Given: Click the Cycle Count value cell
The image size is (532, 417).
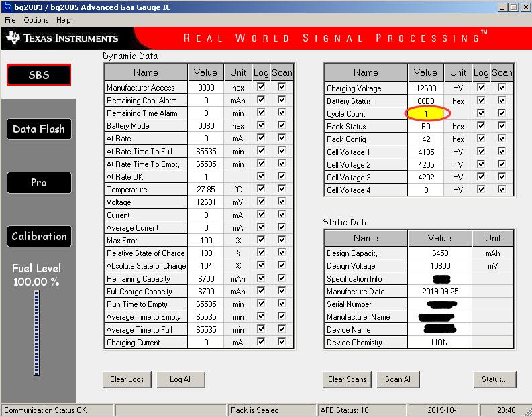Looking at the screenshot, I should pyautogui.click(x=426, y=113).
